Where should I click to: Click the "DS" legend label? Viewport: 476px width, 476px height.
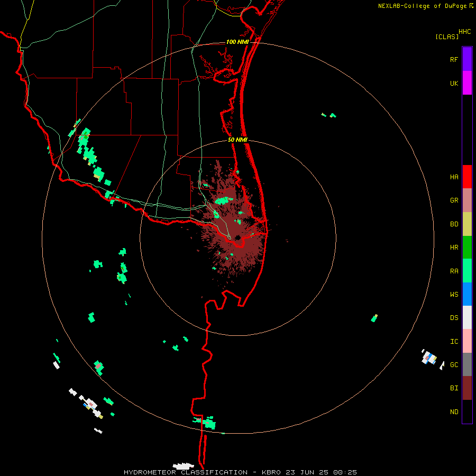click(x=454, y=318)
